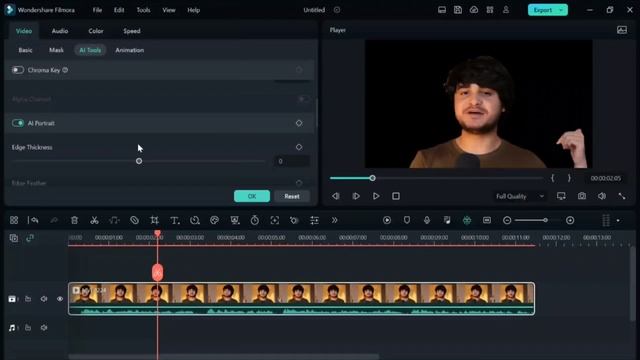
Task: Open the View menu
Action: (169, 10)
